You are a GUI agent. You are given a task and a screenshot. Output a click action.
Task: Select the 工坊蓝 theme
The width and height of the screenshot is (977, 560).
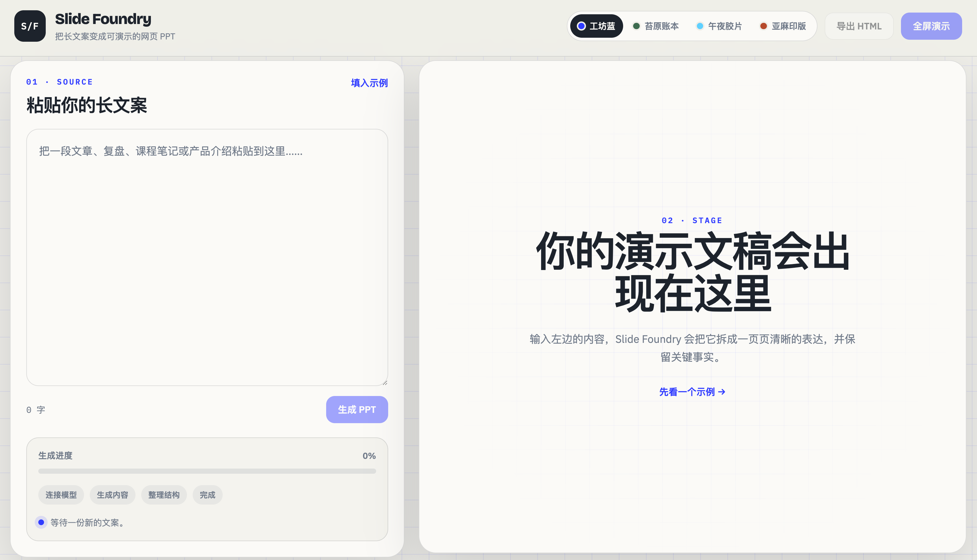(597, 26)
